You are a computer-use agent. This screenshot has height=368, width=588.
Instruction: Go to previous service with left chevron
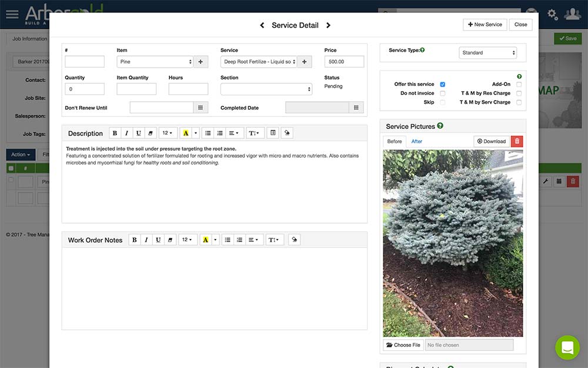(x=262, y=25)
